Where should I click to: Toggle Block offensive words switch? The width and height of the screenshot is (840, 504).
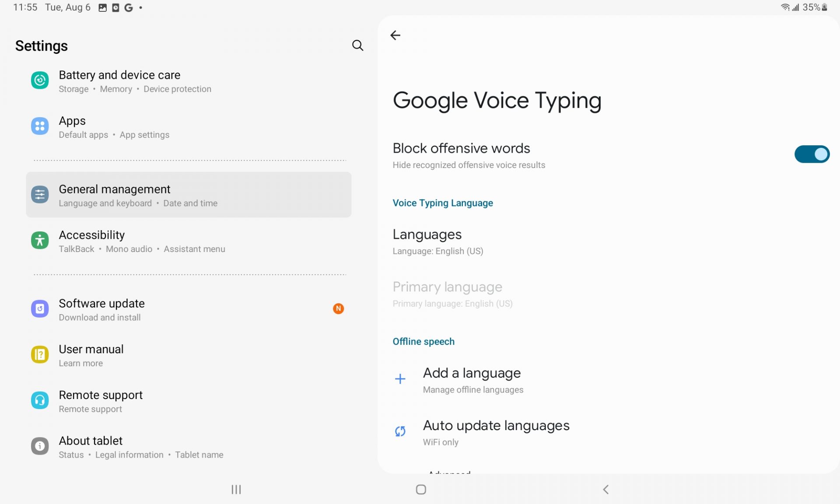point(812,154)
